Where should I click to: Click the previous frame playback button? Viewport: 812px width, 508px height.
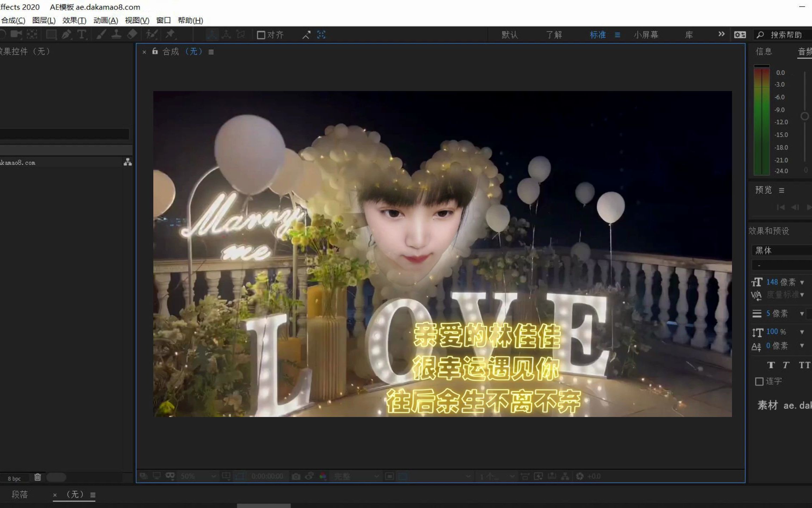(795, 207)
